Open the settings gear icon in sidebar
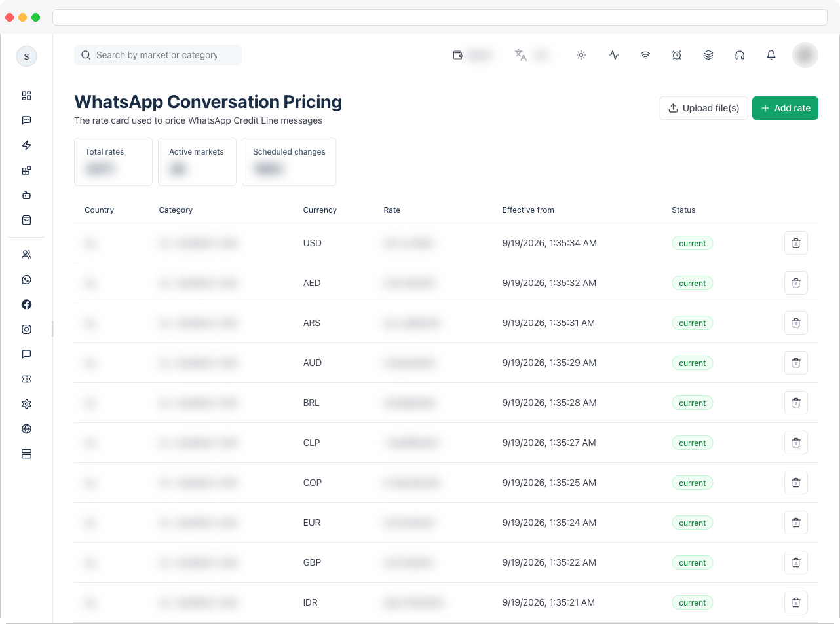Image resolution: width=840 pixels, height=624 pixels. (x=26, y=404)
